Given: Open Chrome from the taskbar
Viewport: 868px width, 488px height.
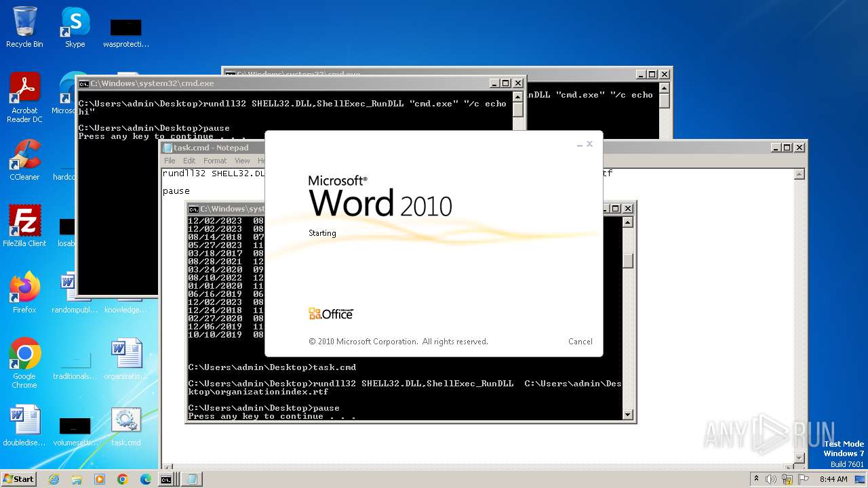Looking at the screenshot, I should coord(123,479).
